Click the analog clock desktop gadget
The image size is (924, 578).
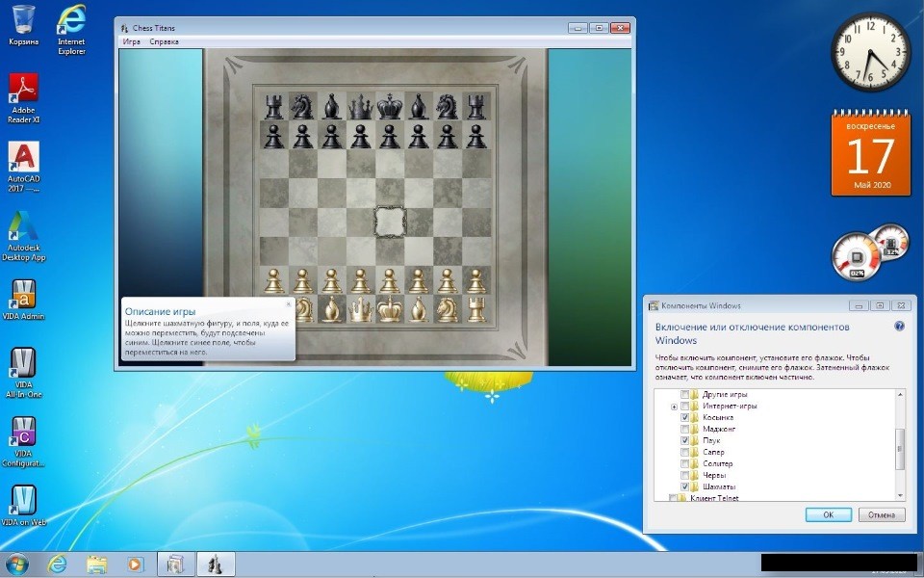pos(870,52)
